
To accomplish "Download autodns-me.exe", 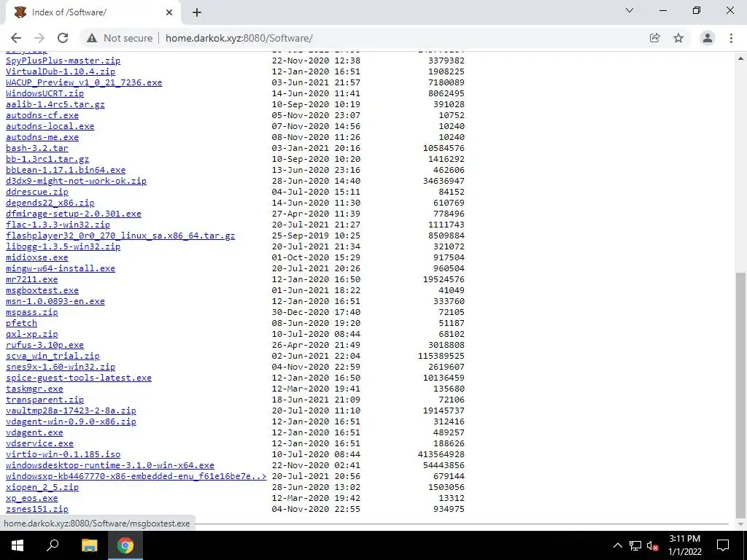I will [x=42, y=137].
